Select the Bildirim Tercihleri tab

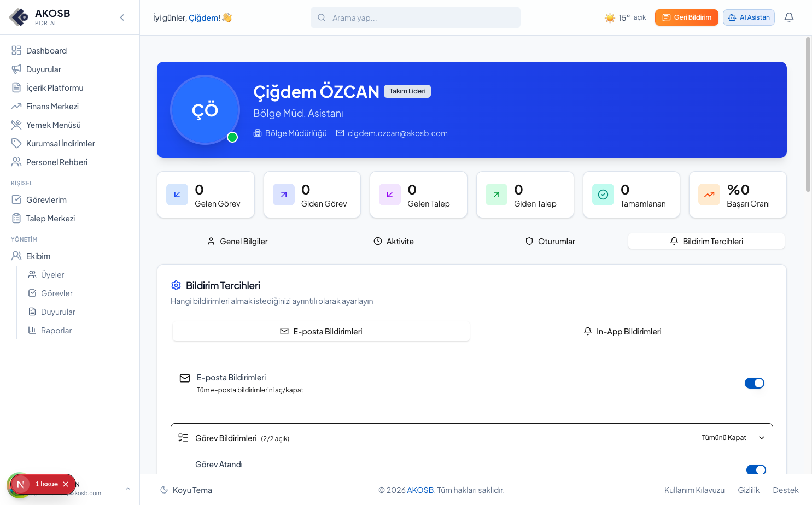(x=706, y=242)
